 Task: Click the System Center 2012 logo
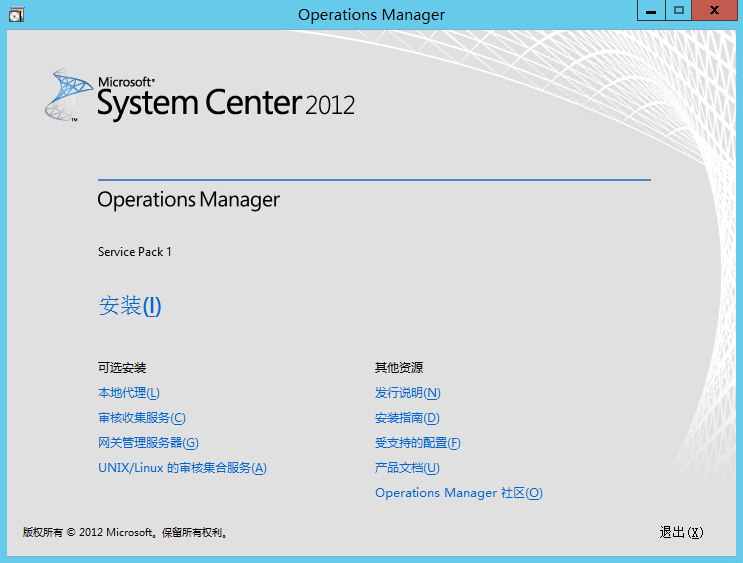(x=199, y=96)
